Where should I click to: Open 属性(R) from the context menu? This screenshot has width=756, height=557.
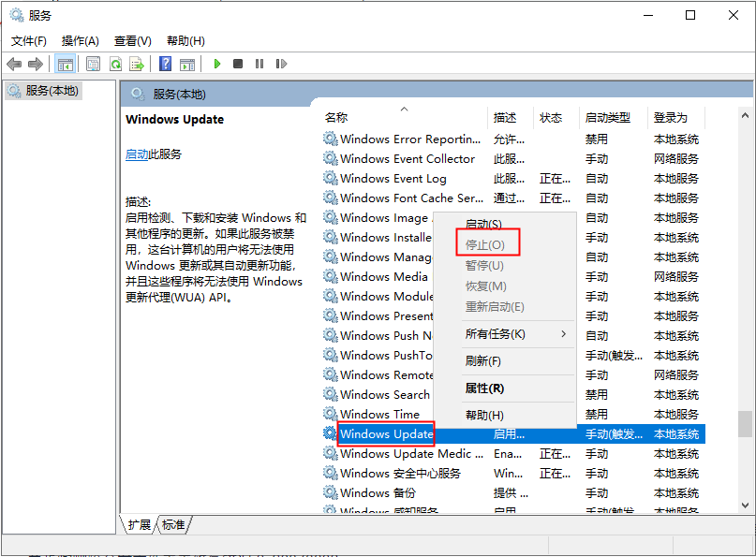(484, 388)
